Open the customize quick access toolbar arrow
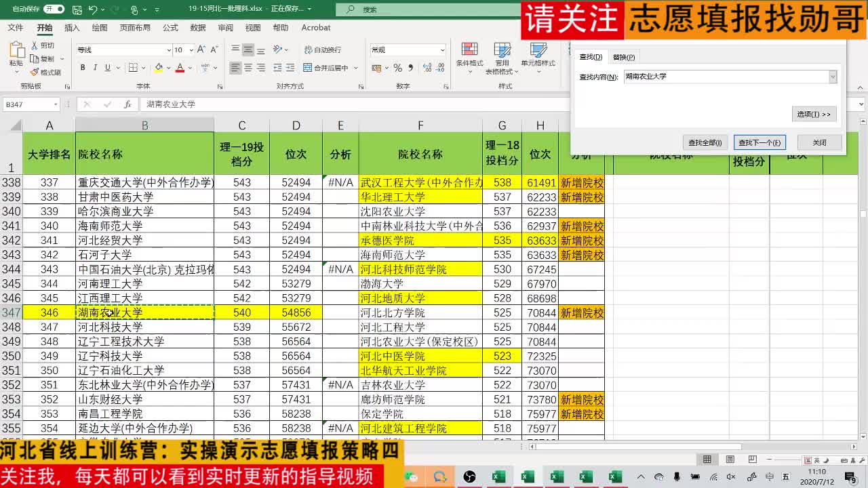Image resolution: width=868 pixels, height=488 pixels. [x=157, y=9]
